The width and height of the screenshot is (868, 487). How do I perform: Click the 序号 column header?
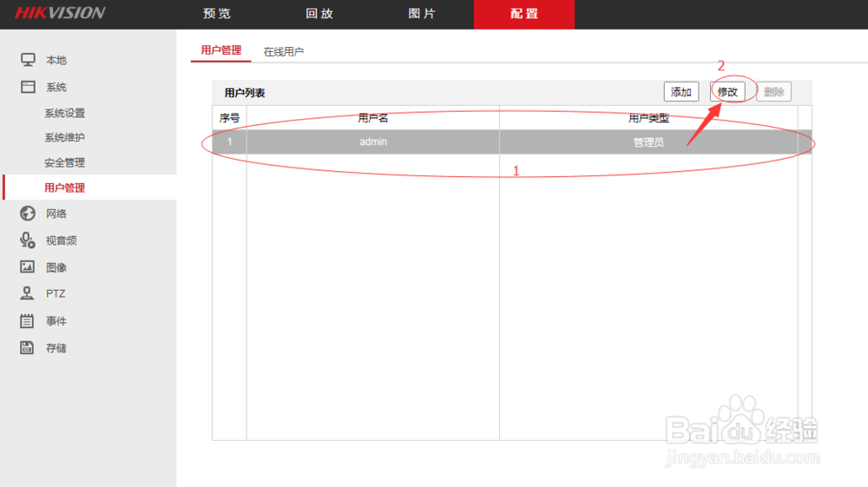click(x=230, y=118)
